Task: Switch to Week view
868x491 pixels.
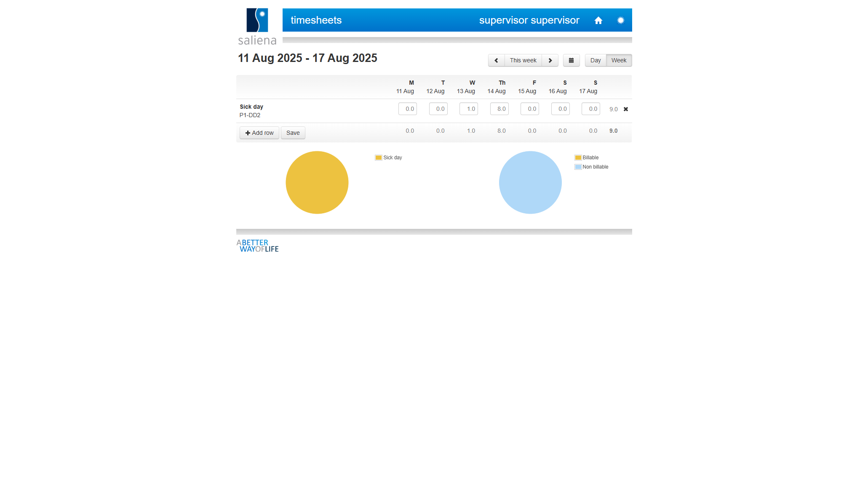Action: tap(619, 60)
